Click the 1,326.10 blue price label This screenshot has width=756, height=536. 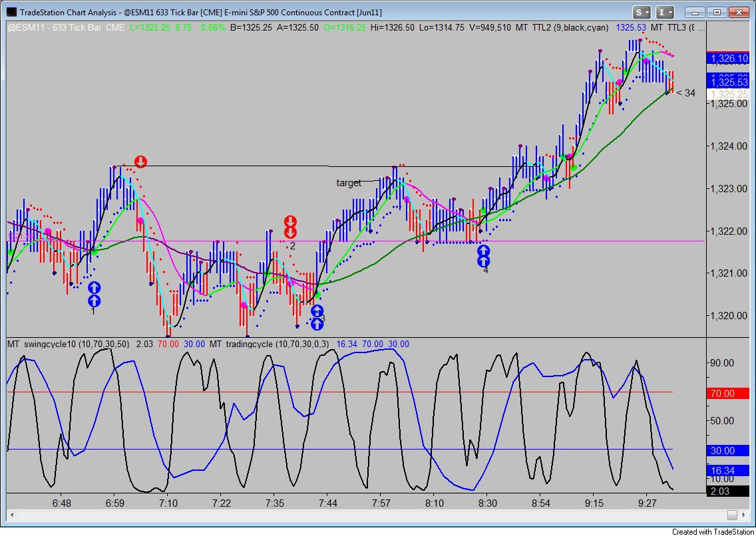click(x=729, y=59)
